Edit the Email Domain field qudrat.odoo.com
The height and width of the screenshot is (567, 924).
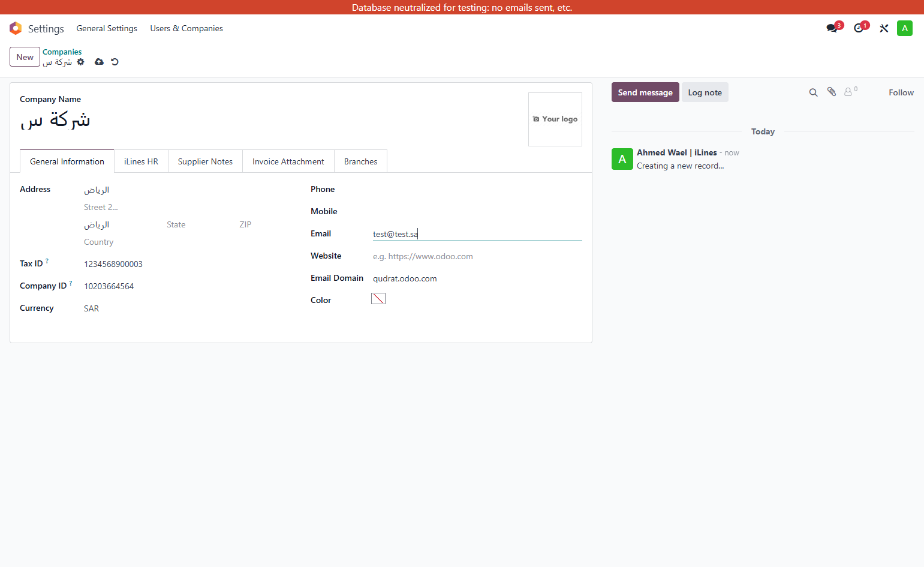pyautogui.click(x=477, y=278)
